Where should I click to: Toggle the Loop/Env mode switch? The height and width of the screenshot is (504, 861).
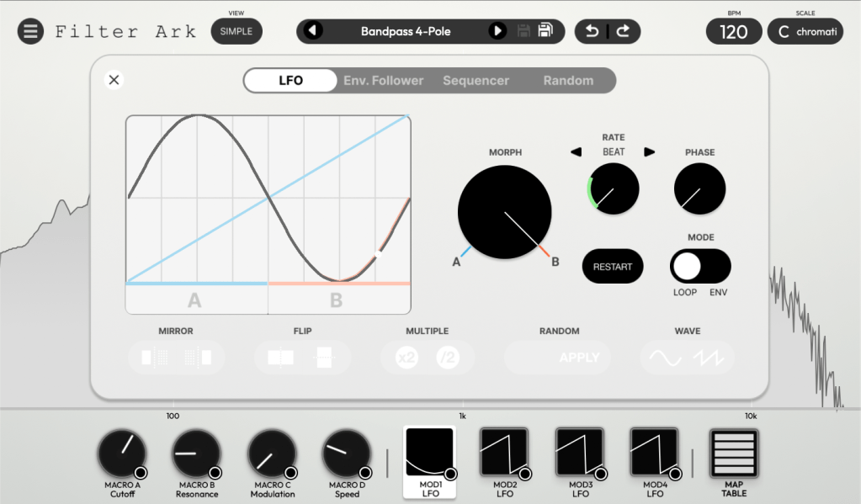[x=699, y=267]
